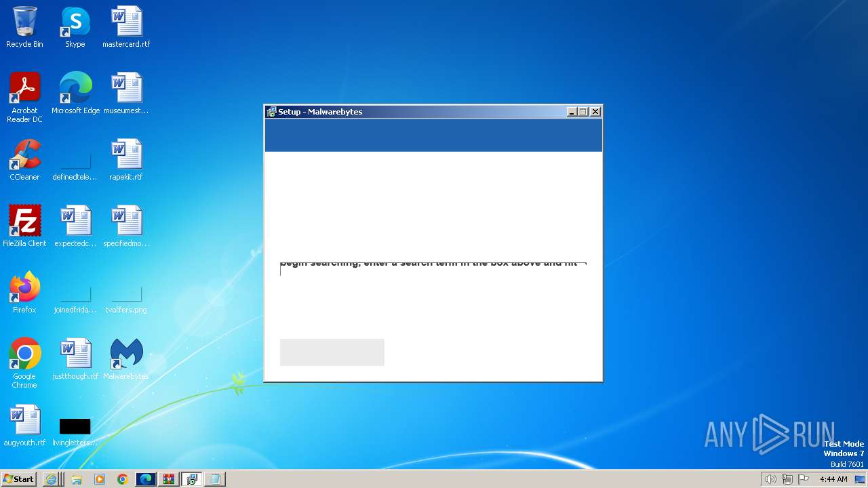Viewport: 868px width, 488px height.
Task: Open Windows Explorer from the taskbar
Action: [x=77, y=479]
